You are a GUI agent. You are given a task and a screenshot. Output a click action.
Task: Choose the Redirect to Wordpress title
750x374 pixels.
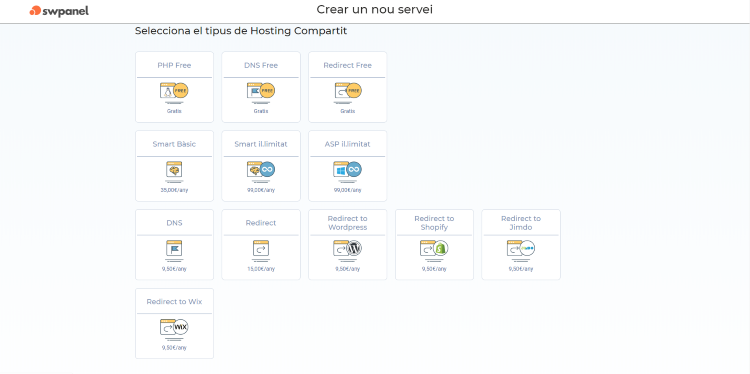[x=348, y=223]
